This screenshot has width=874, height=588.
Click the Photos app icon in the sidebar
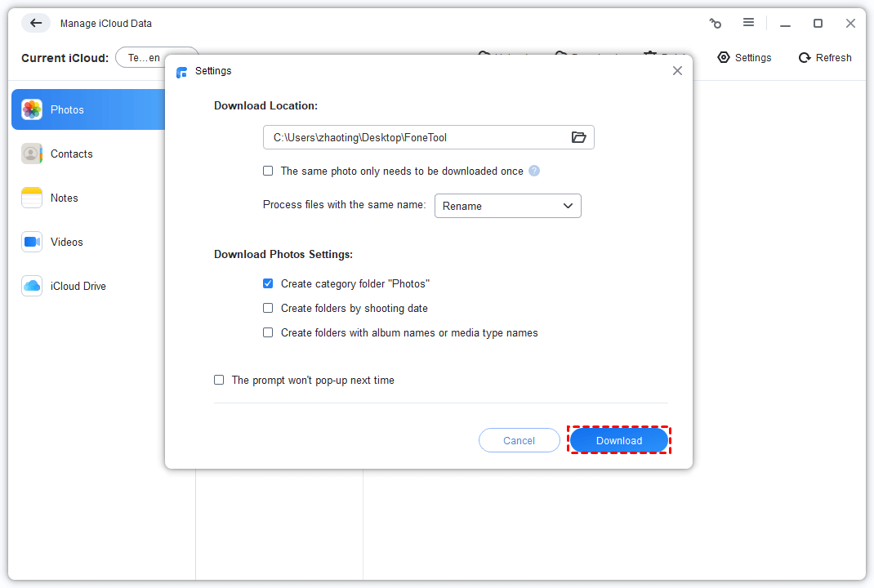tap(32, 109)
